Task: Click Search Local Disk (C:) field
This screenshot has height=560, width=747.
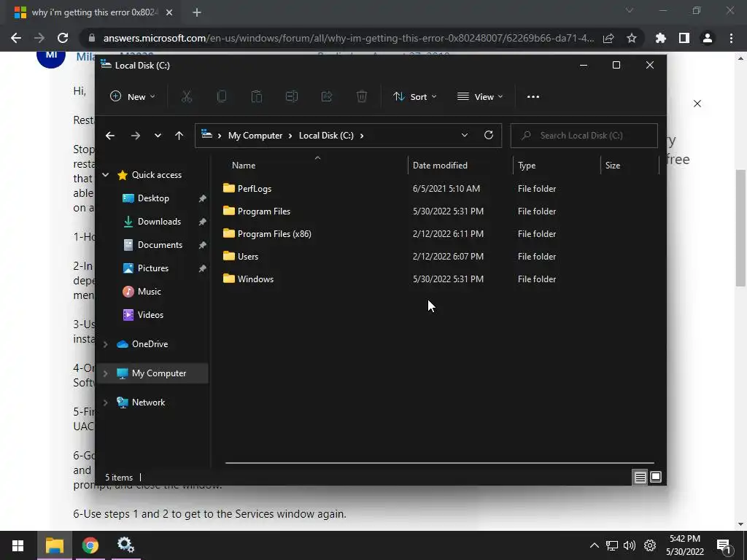Action: (x=584, y=136)
